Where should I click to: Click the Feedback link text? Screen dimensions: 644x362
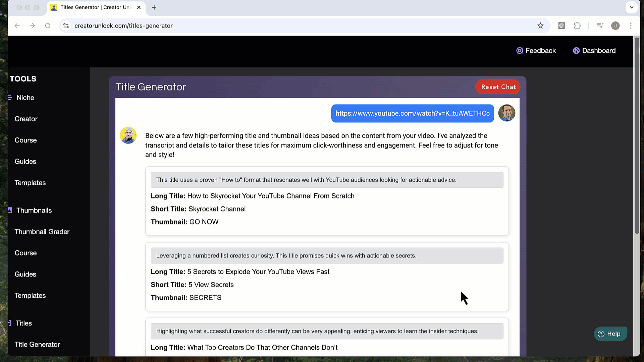coord(541,51)
